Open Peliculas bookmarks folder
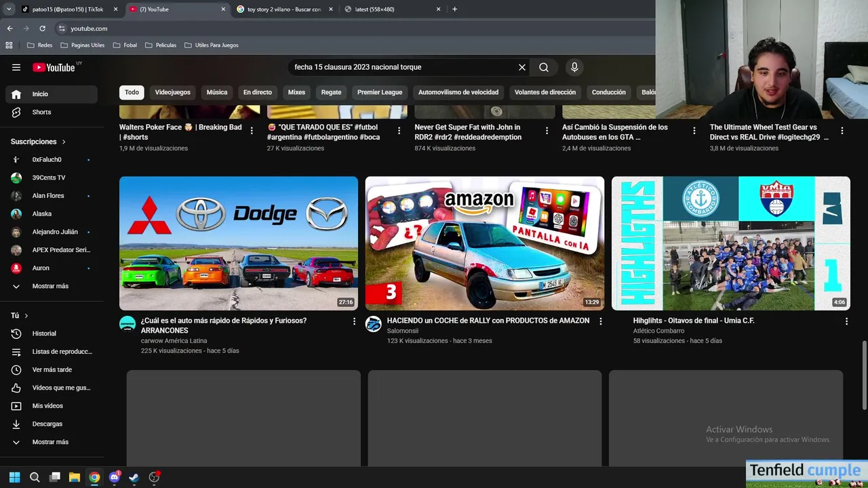Image resolution: width=868 pixels, height=488 pixels. click(161, 45)
